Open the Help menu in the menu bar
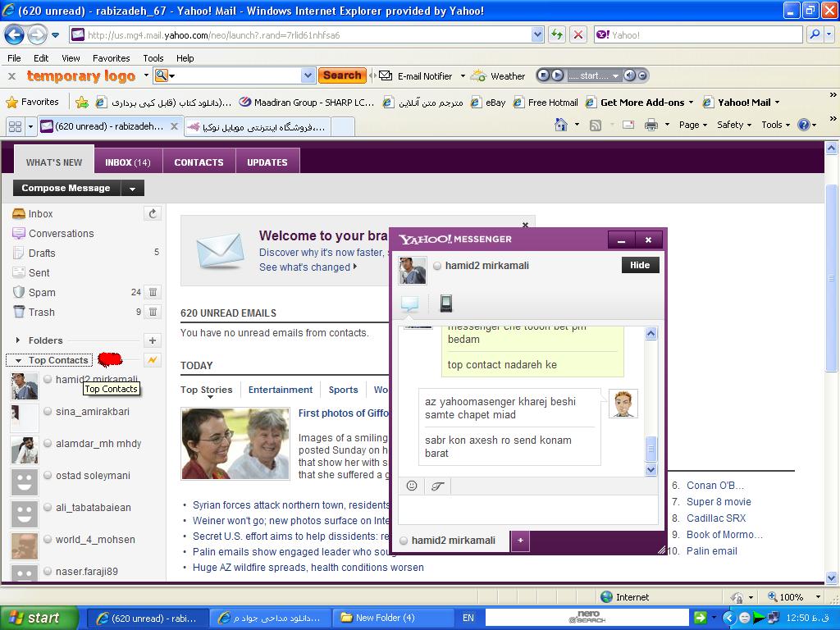The height and width of the screenshot is (630, 840). point(185,58)
